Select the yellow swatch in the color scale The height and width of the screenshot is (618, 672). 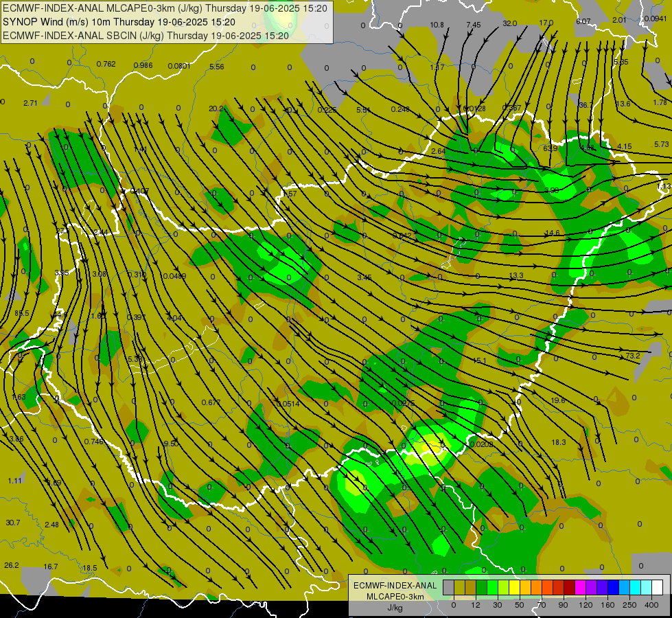pyautogui.click(x=515, y=587)
